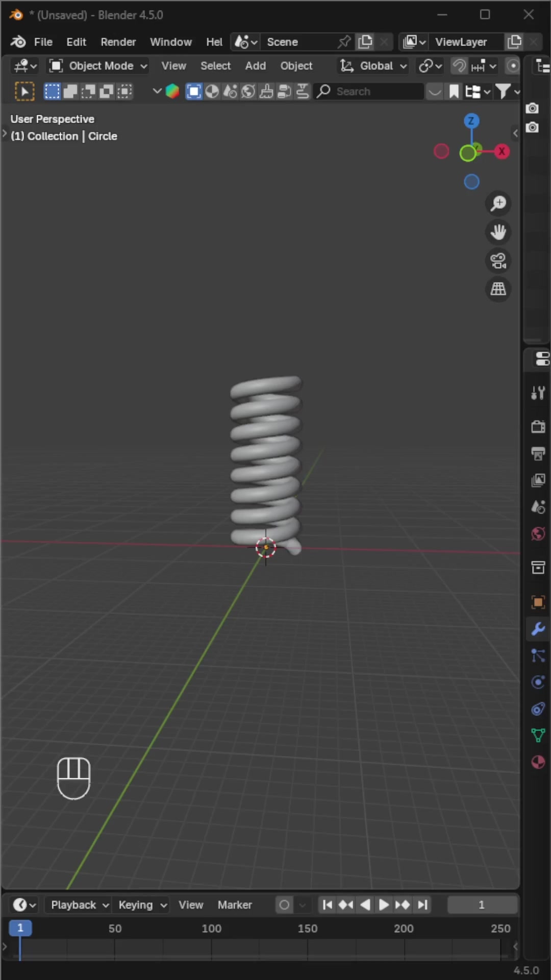
Task: Open the Render properties tab
Action: [538, 427]
